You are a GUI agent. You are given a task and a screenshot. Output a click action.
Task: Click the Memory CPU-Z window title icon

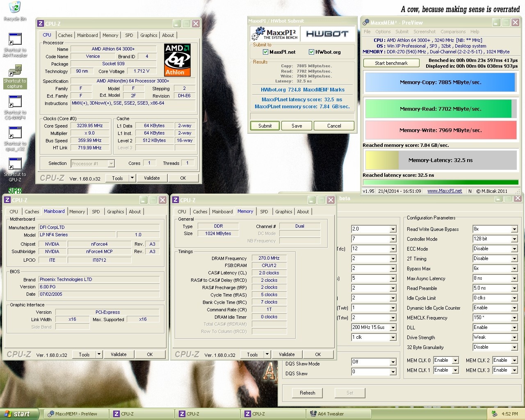click(176, 200)
